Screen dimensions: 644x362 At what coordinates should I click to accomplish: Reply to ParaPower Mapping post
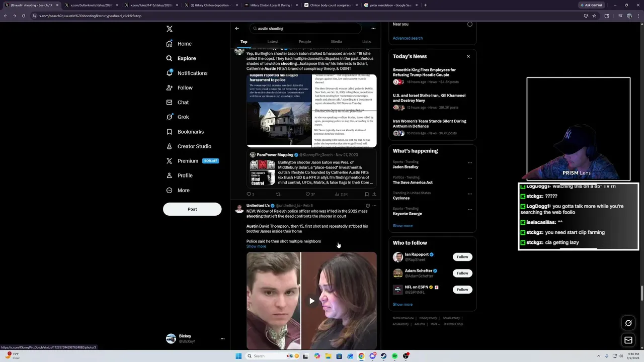pos(250,194)
